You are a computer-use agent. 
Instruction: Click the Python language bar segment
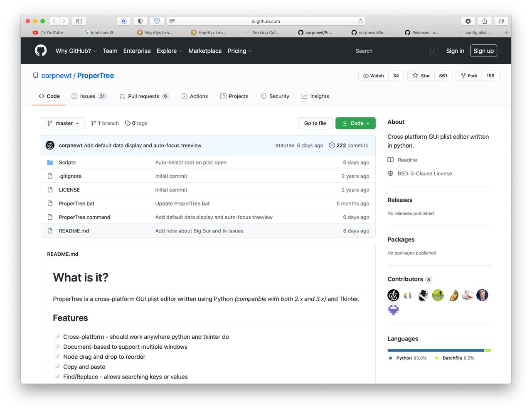pos(436,350)
